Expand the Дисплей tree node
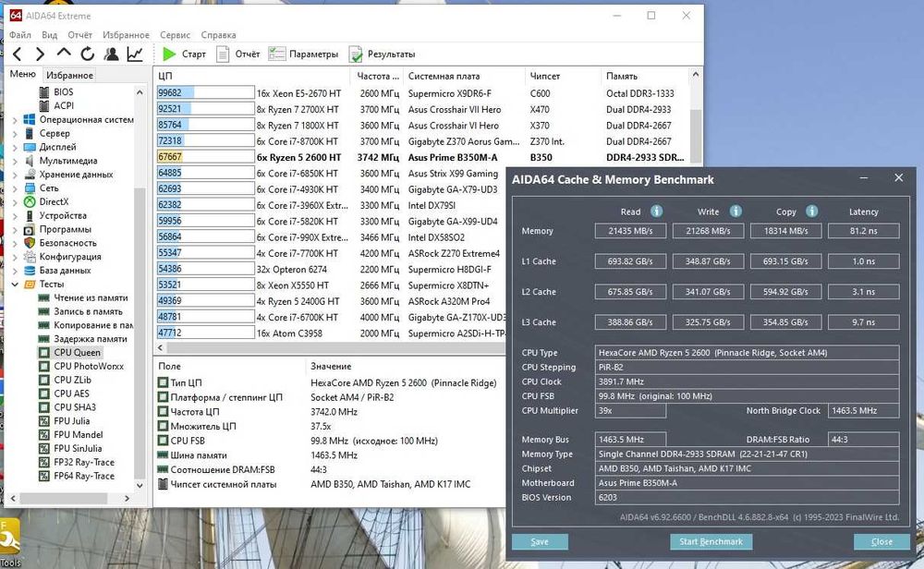 15,147
